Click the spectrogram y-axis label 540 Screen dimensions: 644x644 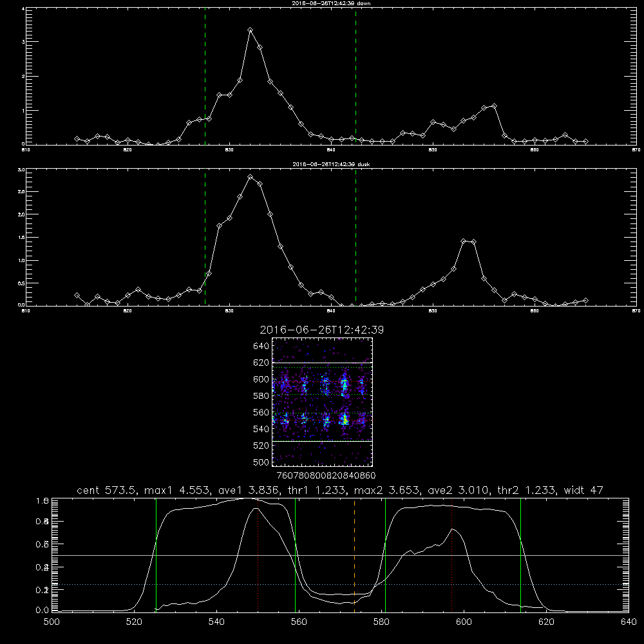coord(261,429)
